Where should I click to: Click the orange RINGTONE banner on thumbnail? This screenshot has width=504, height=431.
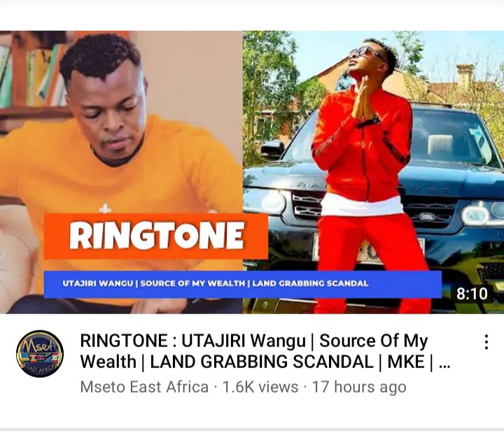point(156,236)
